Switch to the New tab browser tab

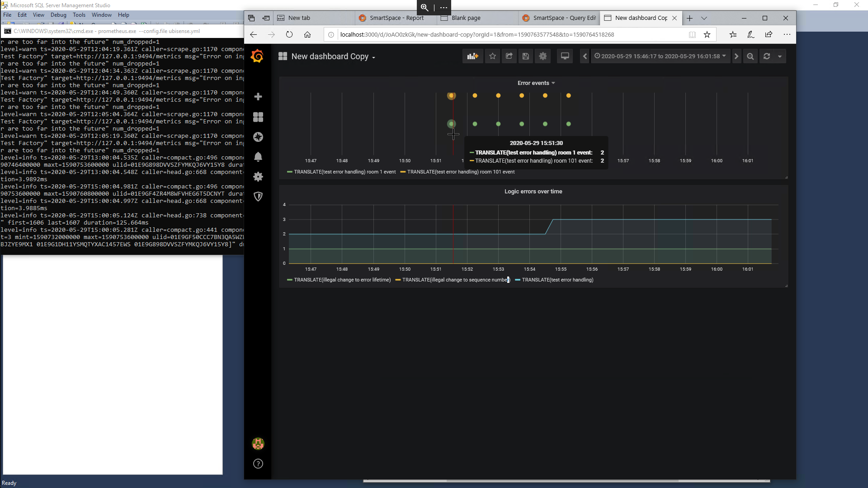coord(314,18)
